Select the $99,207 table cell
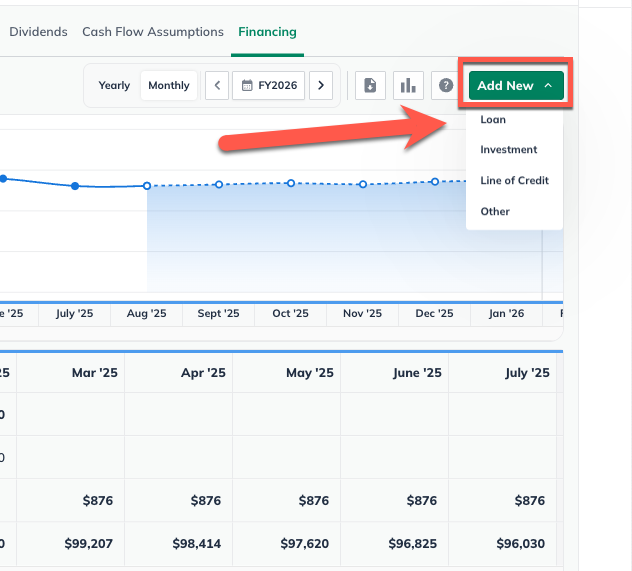The height and width of the screenshot is (571, 632). [x=71, y=544]
